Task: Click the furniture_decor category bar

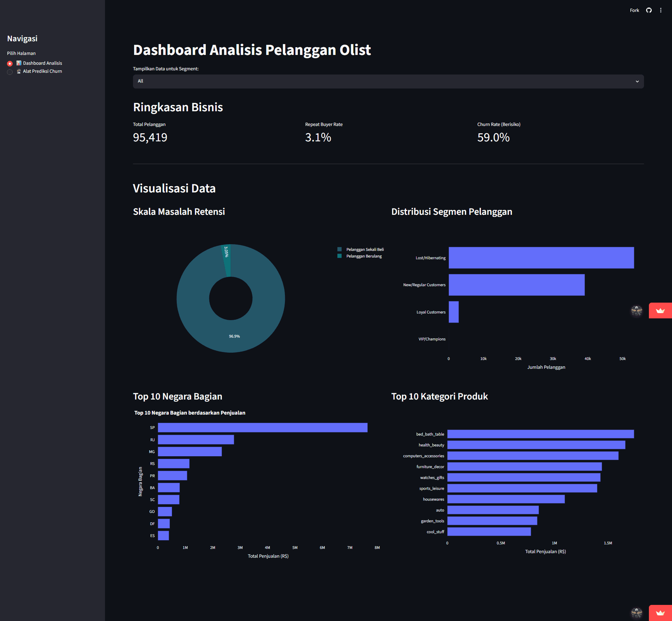Action: pyautogui.click(x=524, y=467)
